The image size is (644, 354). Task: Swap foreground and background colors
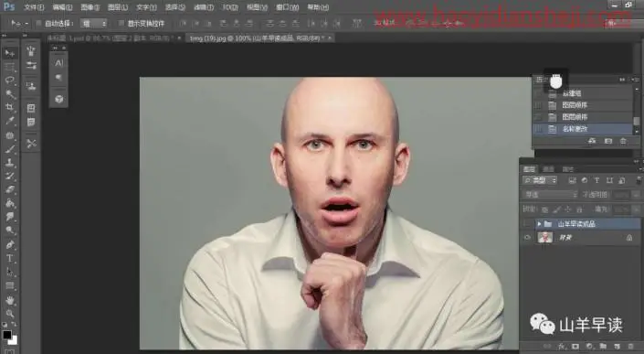[x=15, y=325]
